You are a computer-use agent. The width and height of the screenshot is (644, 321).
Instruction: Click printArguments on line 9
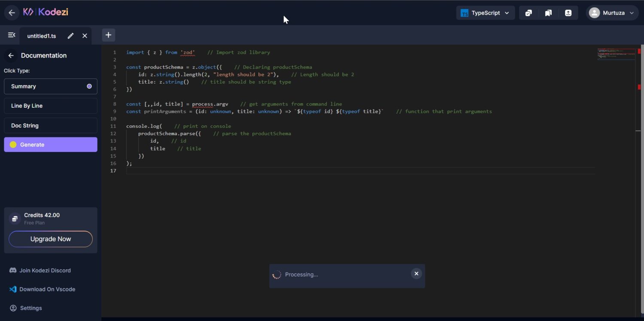(165, 112)
